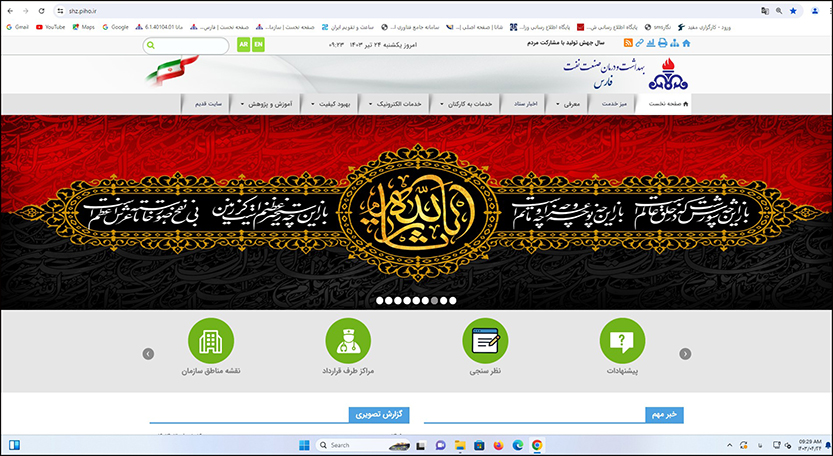Click the translate page icon in address bar
Screen dimensions: 833x456
click(x=764, y=11)
